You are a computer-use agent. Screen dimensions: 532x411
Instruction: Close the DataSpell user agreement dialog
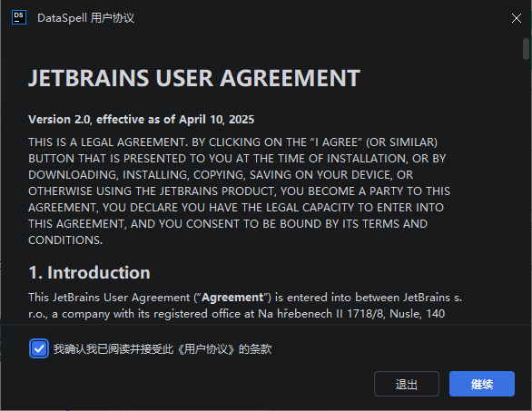click(x=516, y=18)
